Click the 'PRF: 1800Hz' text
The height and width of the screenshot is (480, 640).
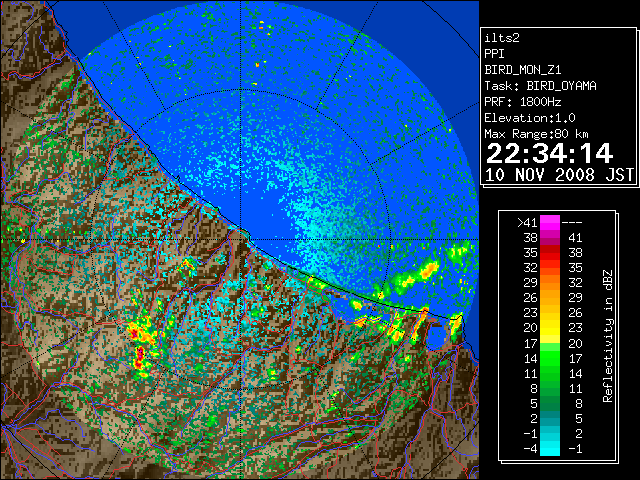523,102
